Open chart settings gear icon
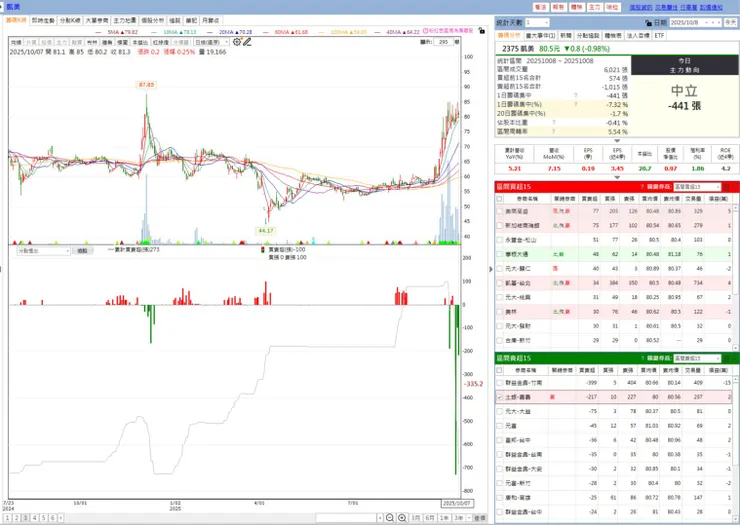 [x=237, y=42]
